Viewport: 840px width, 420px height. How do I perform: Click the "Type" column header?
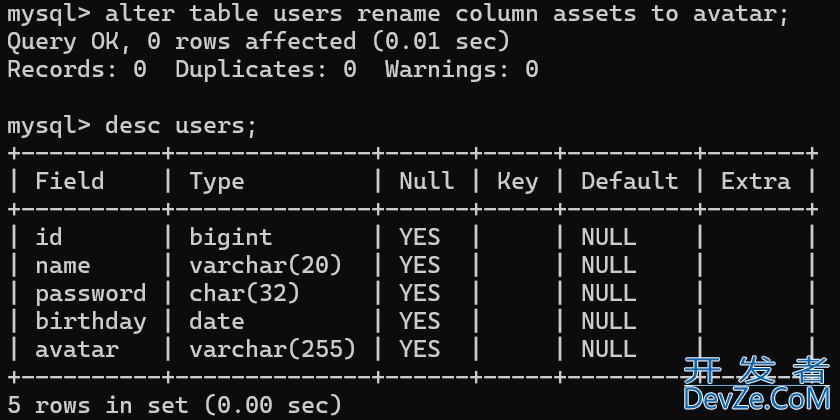coord(217,181)
